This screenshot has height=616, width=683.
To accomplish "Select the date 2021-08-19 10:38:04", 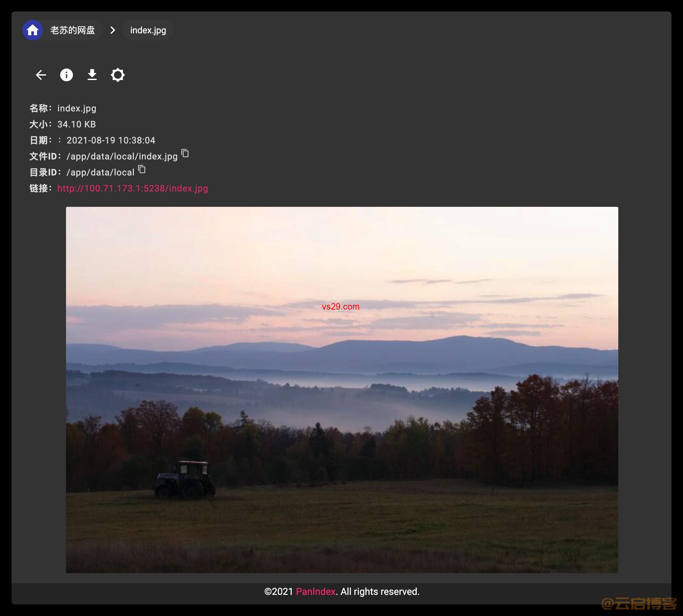I will (x=111, y=140).
